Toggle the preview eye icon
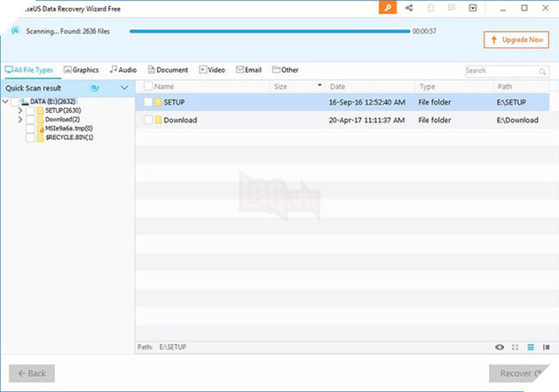 point(500,347)
